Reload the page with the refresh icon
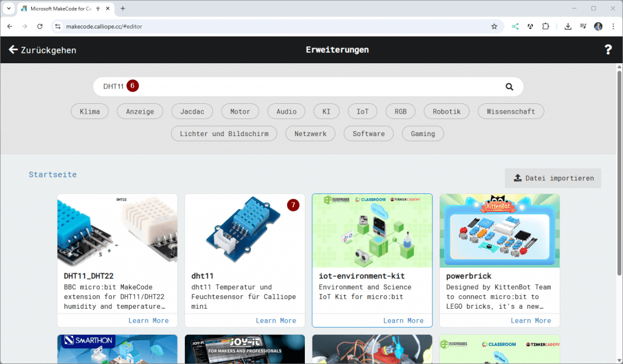The image size is (623, 364). [x=40, y=26]
